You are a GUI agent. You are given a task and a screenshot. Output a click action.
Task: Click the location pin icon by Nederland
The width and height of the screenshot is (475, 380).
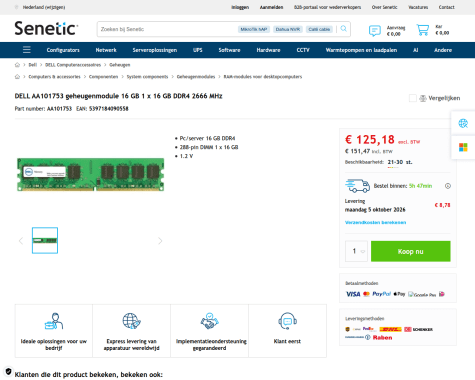coord(16,7)
